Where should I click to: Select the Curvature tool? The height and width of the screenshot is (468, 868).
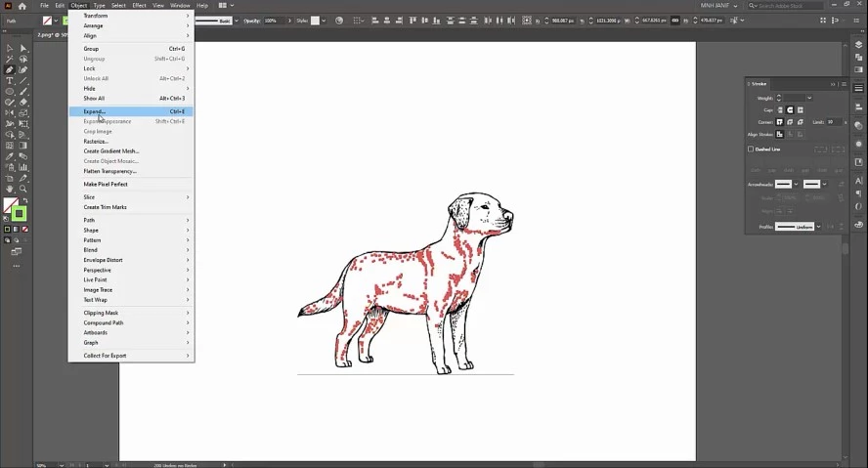[23, 70]
